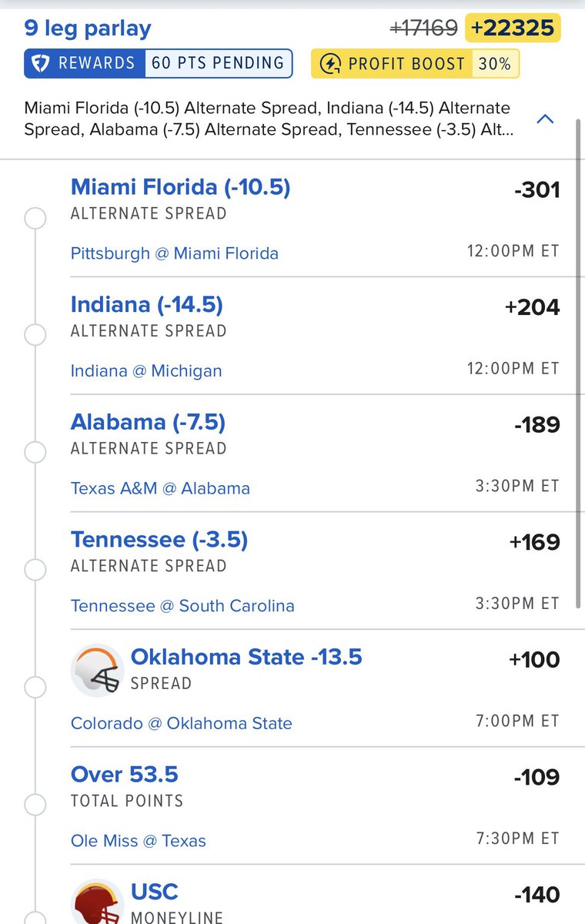Open Pittsburgh @ Miami Florida game link
The image size is (585, 924).
coord(175,253)
